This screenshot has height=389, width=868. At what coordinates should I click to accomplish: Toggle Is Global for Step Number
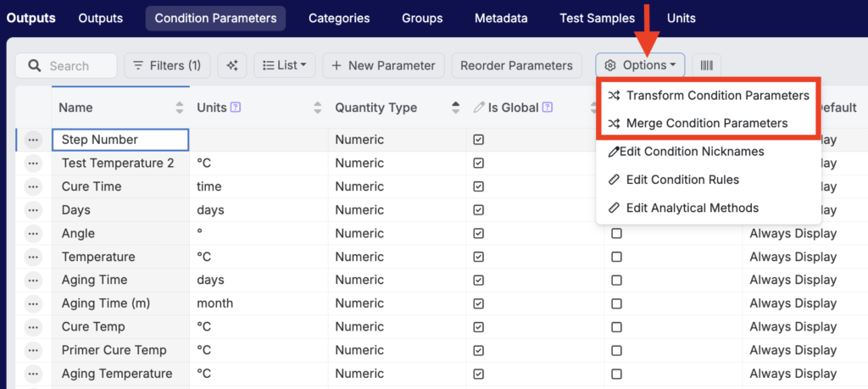(478, 140)
